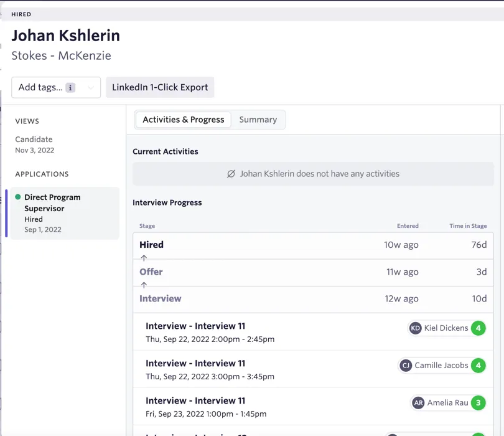Open the Add tags dropdown arrow

pyautogui.click(x=91, y=88)
